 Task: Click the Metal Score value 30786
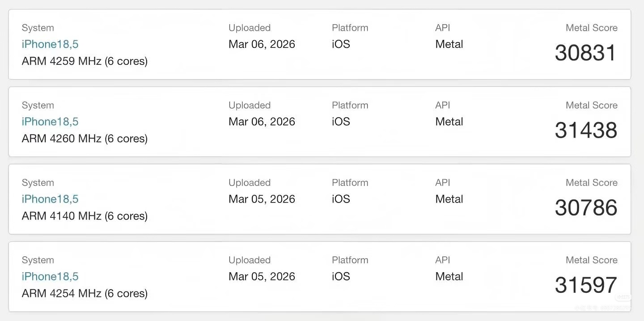pyautogui.click(x=585, y=207)
